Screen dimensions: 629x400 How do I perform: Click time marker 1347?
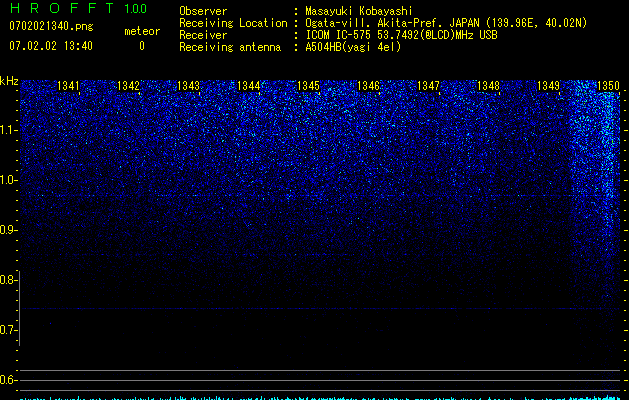click(428, 86)
